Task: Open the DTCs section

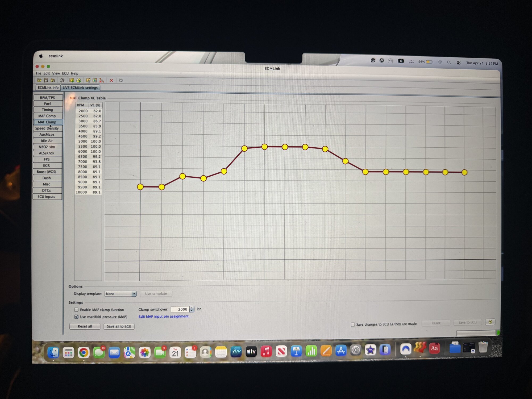Action: (x=46, y=190)
